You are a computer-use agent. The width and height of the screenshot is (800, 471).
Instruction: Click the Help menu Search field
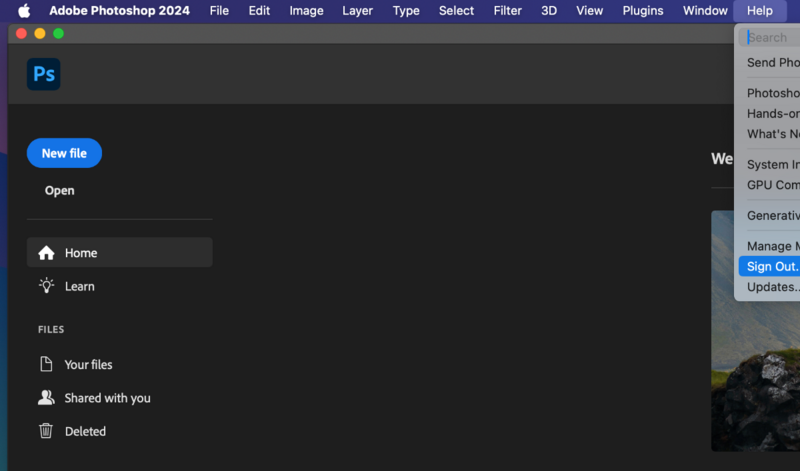point(769,37)
